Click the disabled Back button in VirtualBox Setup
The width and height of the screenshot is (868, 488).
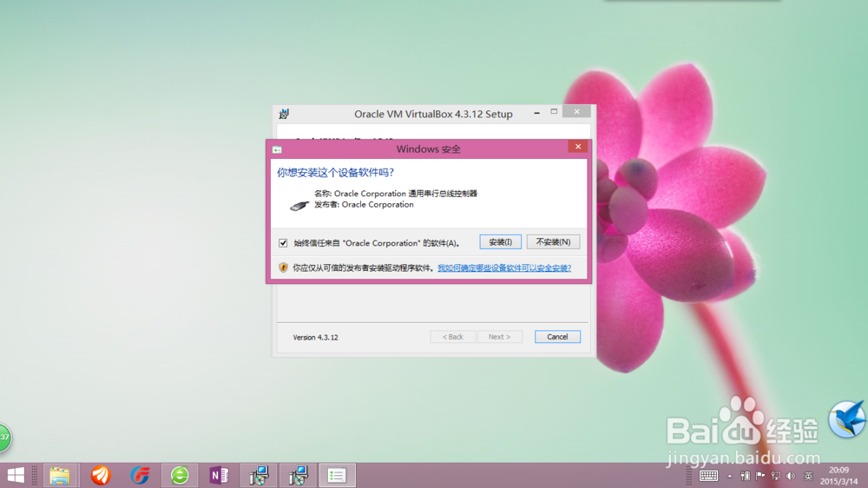tap(452, 337)
